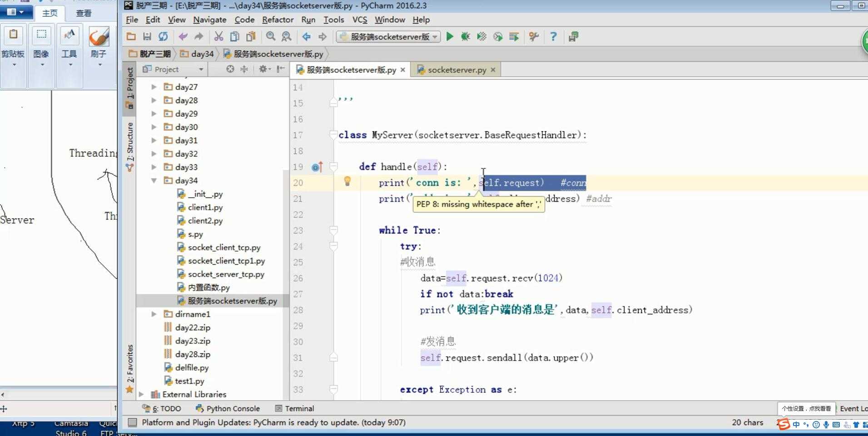Click the Save All toolbar icon

click(x=147, y=37)
